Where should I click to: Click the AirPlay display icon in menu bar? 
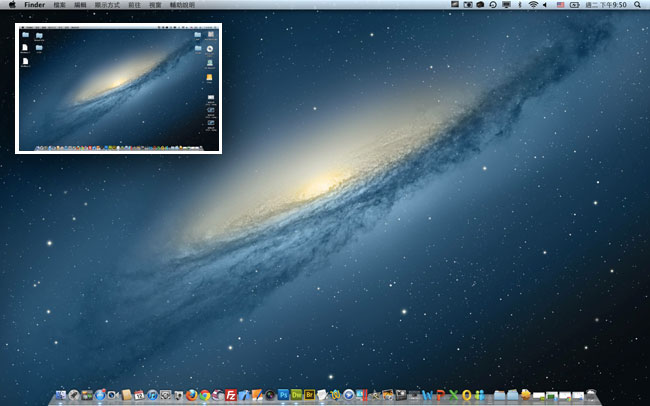point(507,5)
